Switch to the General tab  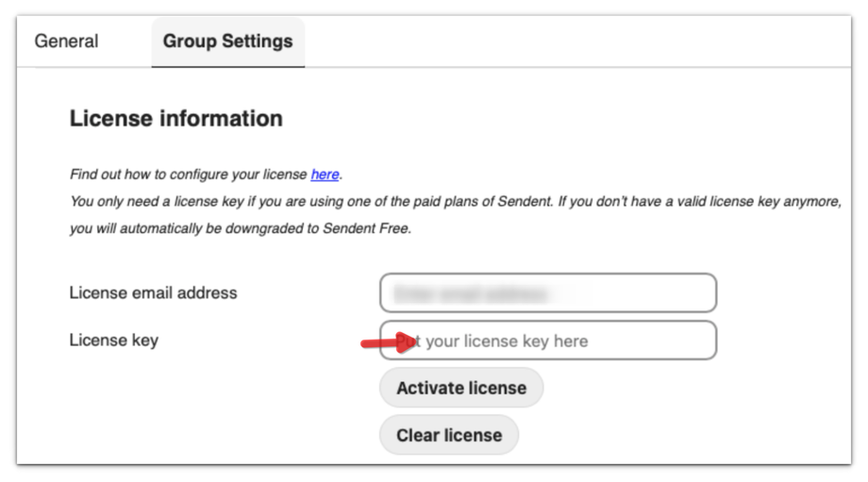tap(66, 42)
